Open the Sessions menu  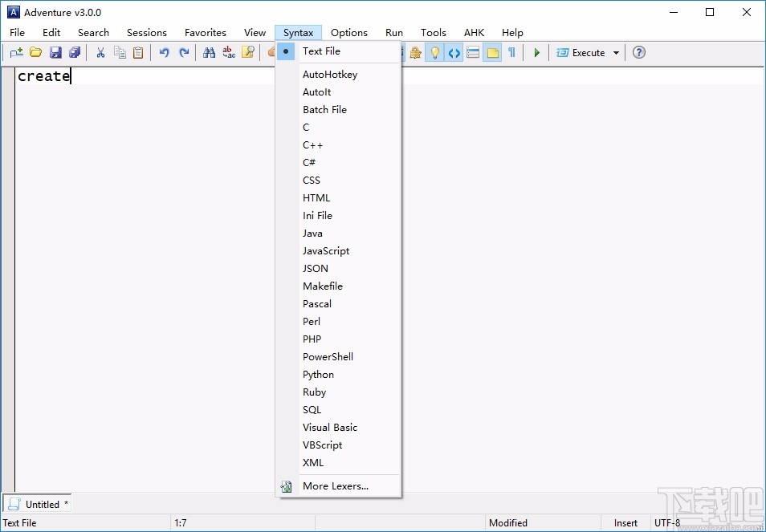pos(147,33)
